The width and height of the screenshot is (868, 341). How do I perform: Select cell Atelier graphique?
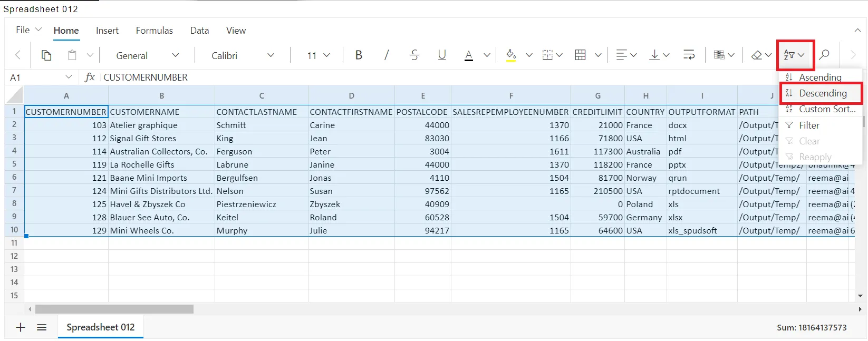tap(161, 125)
